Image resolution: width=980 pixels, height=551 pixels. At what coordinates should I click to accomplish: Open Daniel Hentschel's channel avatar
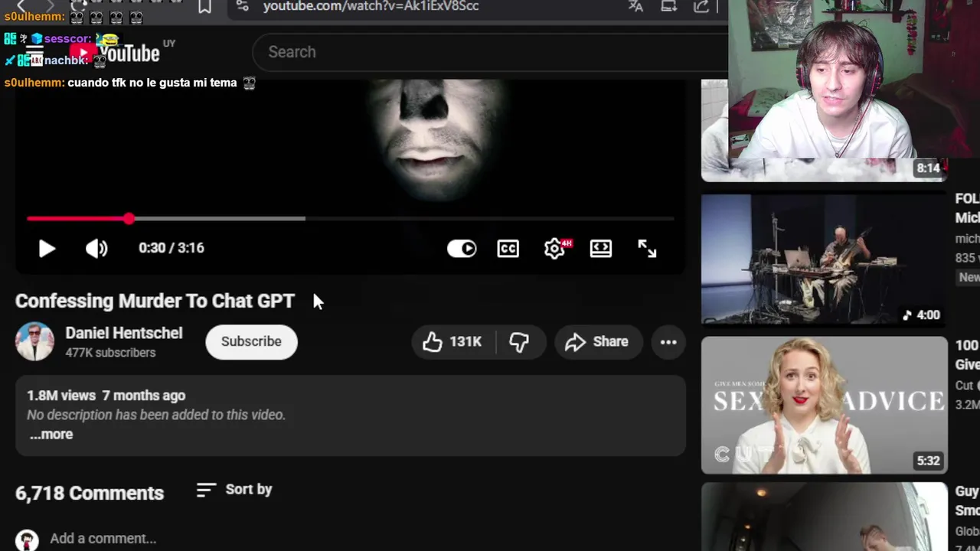click(34, 341)
